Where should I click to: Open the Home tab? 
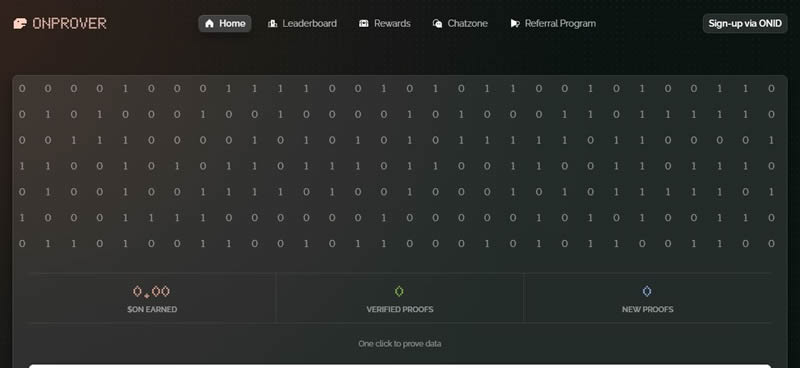click(225, 23)
